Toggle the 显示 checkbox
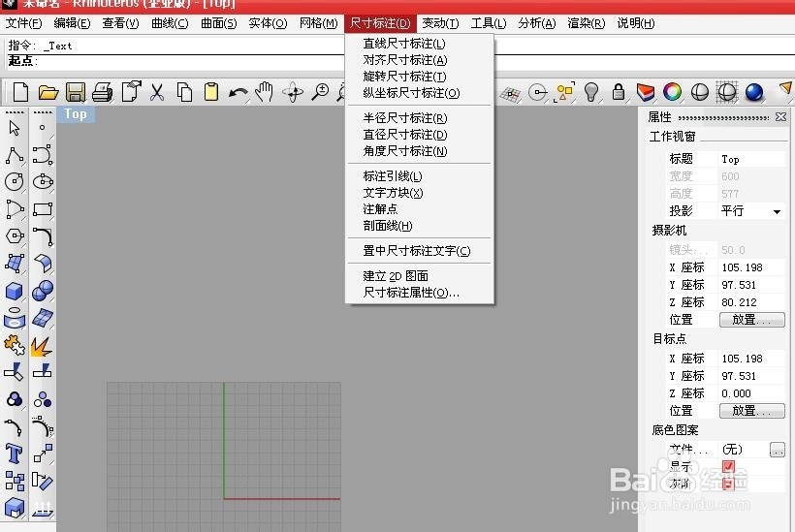Viewport: 795px width, 532px height. coord(728,466)
